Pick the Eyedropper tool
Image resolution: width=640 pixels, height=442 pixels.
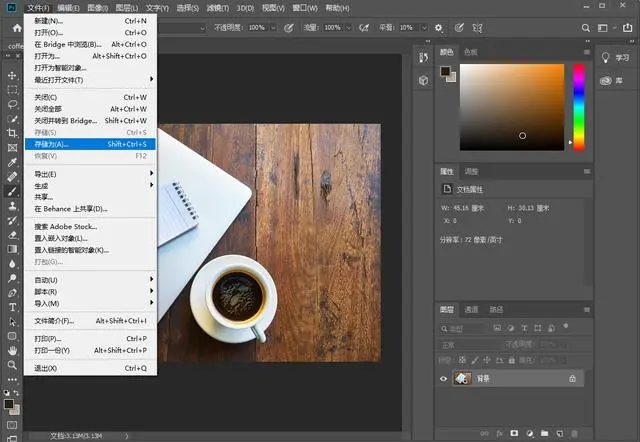pos(12,161)
